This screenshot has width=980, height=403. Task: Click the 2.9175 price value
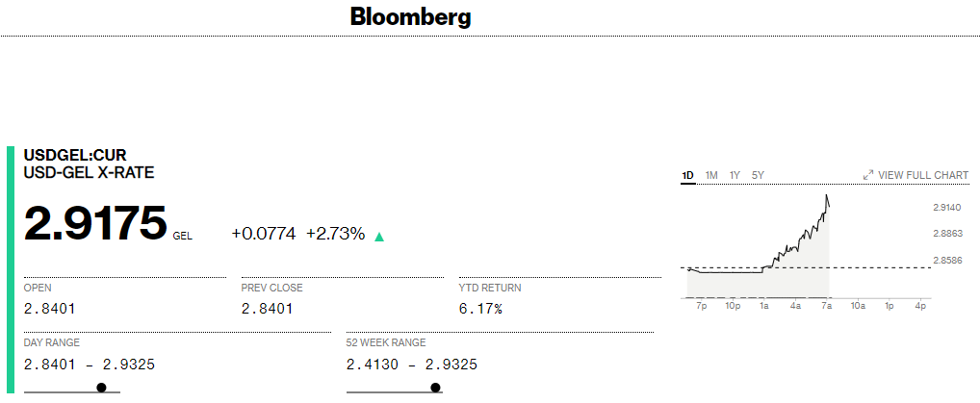tap(95, 223)
